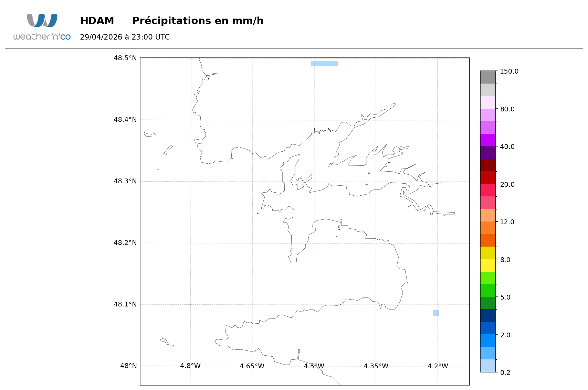Pick the grey 150.0 colorbar swatch
Image resolution: width=588 pixels, height=390 pixels.
coord(488,77)
